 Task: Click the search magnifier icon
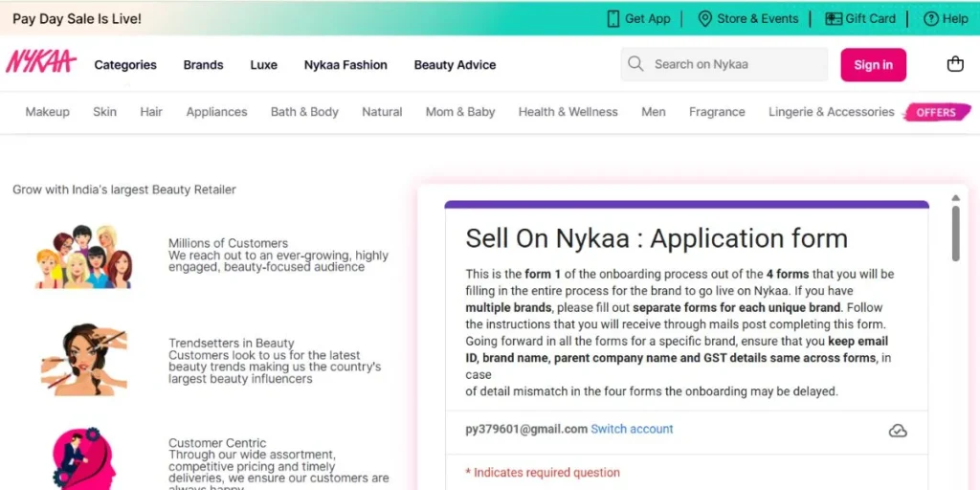coord(635,64)
